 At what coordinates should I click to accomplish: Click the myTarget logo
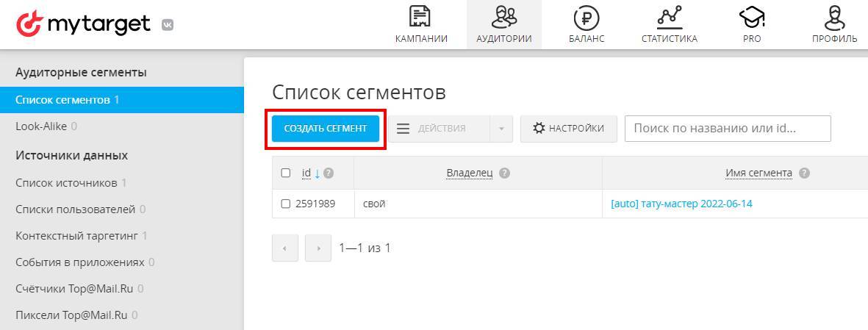pyautogui.click(x=83, y=24)
